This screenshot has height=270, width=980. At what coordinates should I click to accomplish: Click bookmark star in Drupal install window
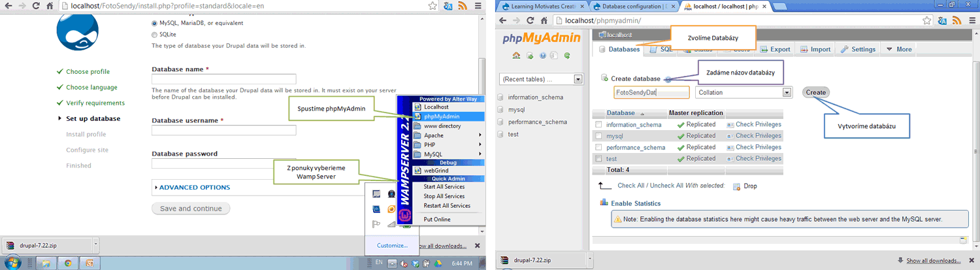pos(433,7)
